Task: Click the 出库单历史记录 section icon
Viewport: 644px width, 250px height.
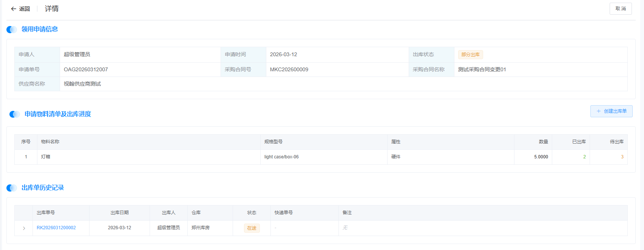Action: coord(12,188)
